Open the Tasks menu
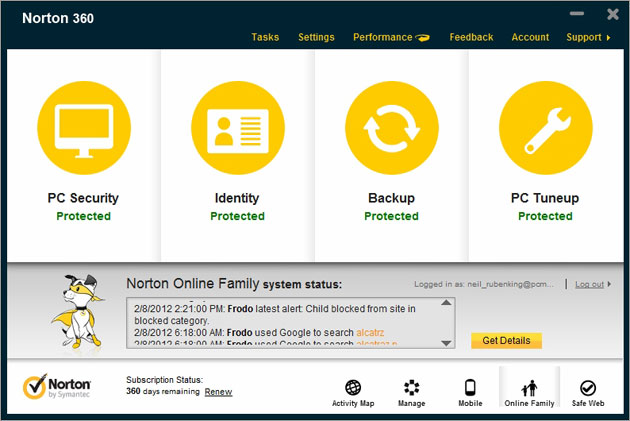Viewport: 630px width, 421px height. coord(265,37)
